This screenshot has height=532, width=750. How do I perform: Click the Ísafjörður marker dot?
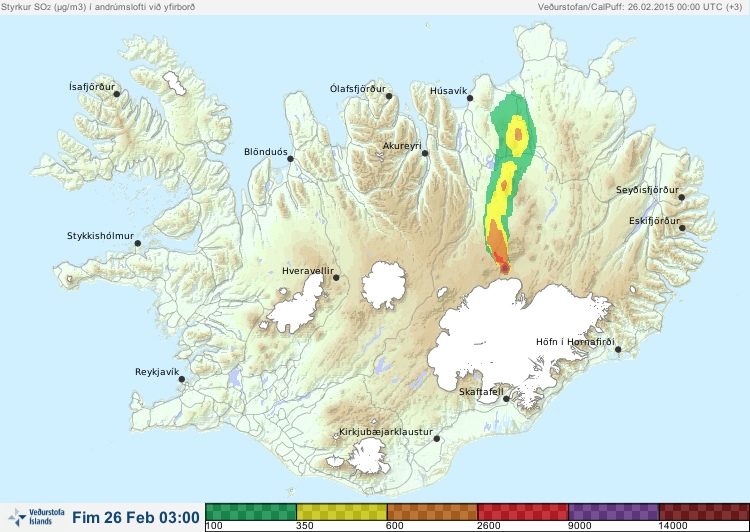coord(116,94)
